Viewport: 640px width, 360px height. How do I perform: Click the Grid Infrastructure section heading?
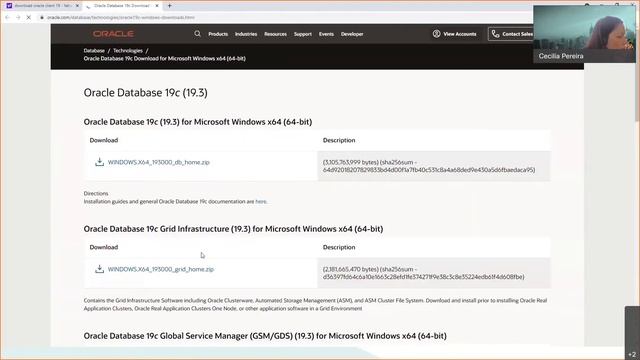click(x=233, y=229)
